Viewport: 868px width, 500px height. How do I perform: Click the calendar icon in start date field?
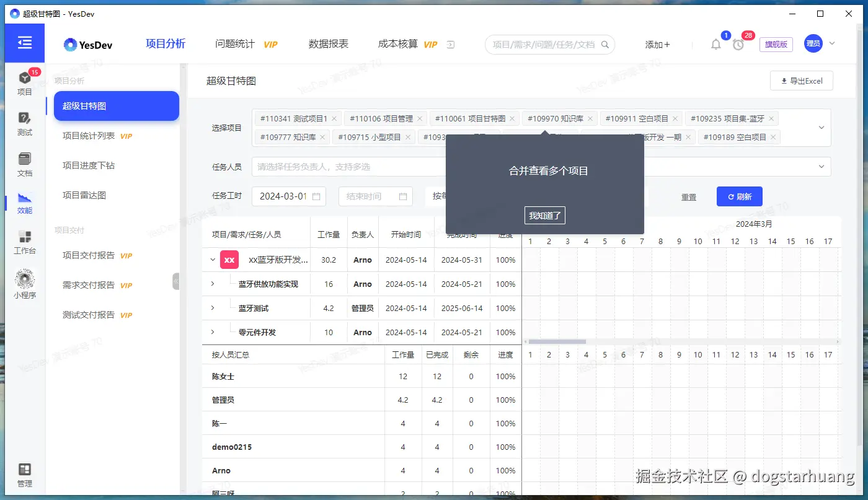point(316,196)
